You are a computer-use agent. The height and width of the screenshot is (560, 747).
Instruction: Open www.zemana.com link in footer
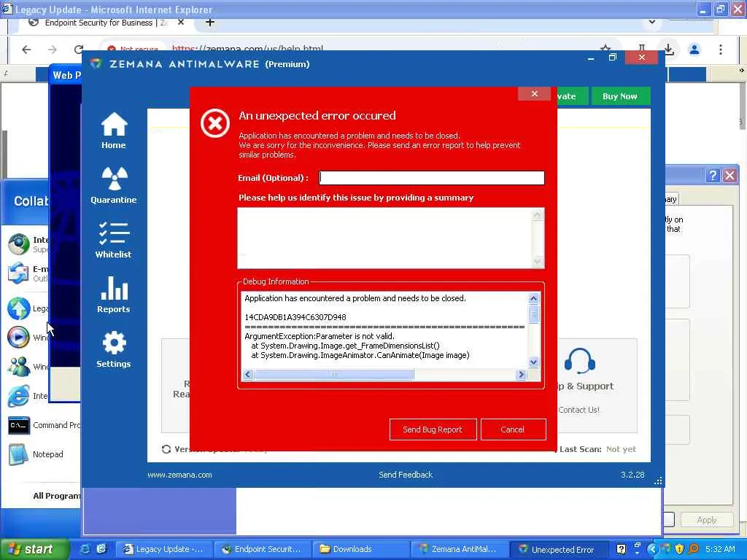179,475
